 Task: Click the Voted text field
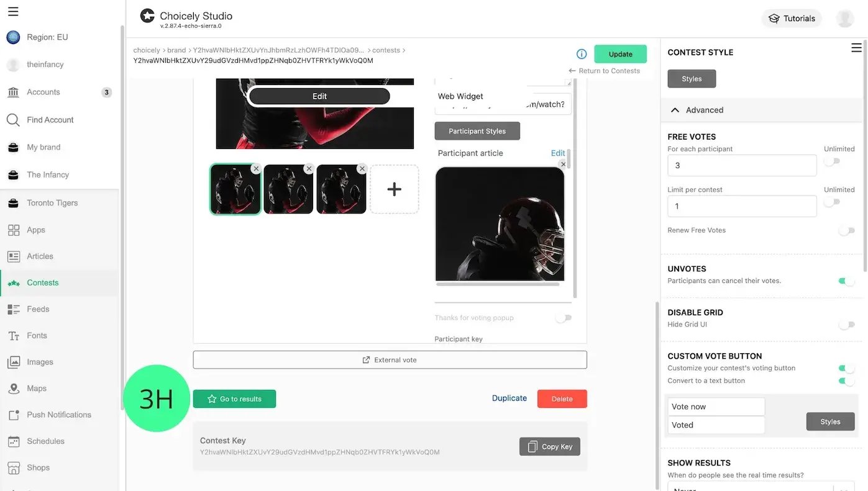(716, 425)
